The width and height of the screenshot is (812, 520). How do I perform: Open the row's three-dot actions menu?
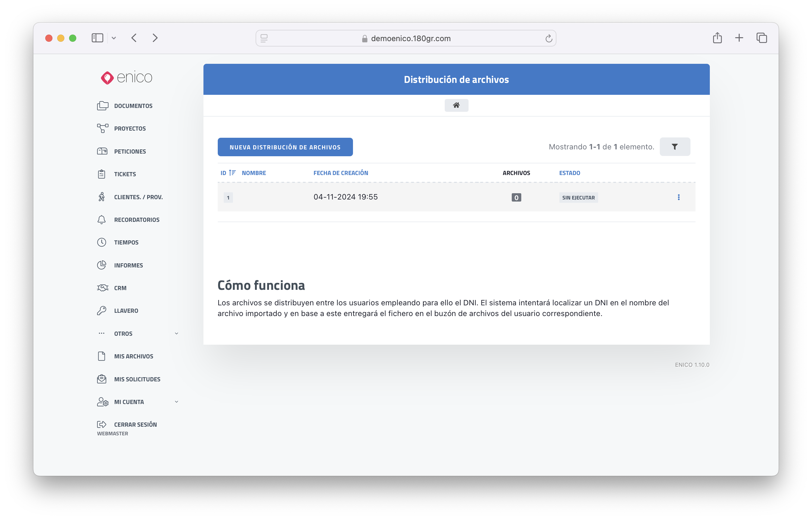tap(679, 197)
